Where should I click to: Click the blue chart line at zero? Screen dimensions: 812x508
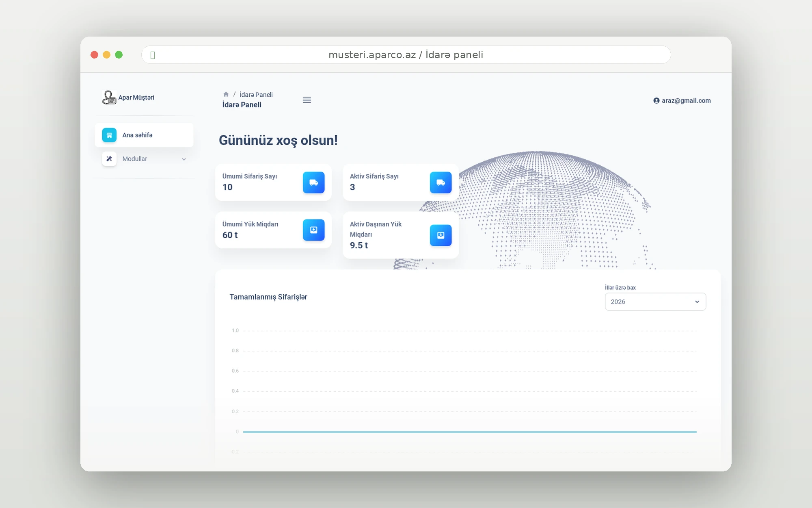click(x=470, y=432)
